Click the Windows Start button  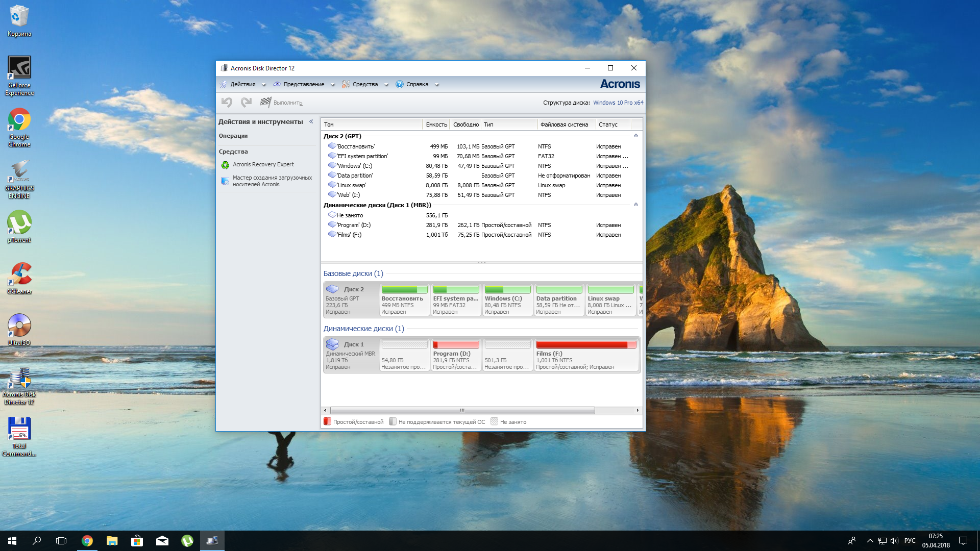pos(12,541)
